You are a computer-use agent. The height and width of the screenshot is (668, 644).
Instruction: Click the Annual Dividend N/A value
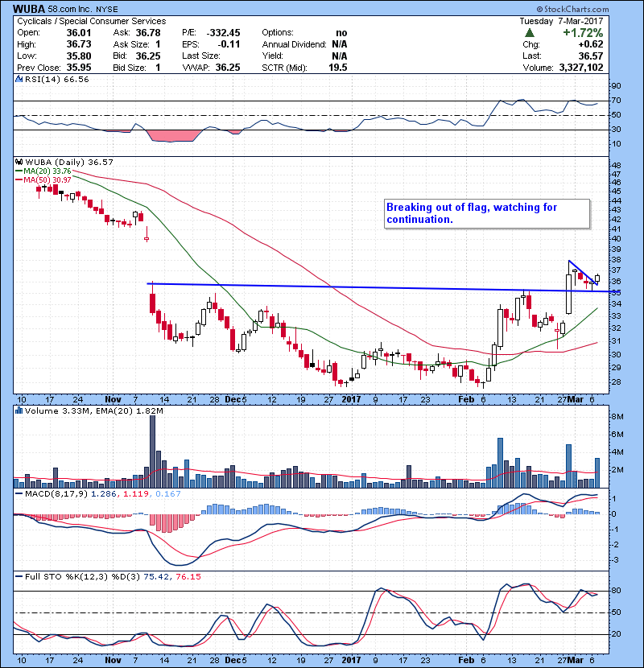[339, 44]
